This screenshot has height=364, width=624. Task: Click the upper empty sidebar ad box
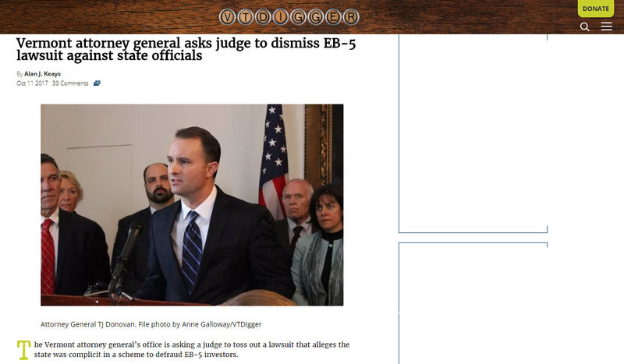coord(473,133)
